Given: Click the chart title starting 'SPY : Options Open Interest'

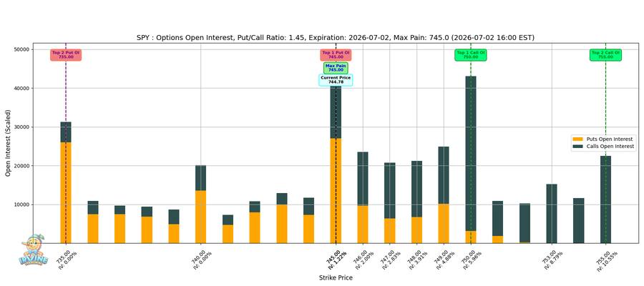Looking at the screenshot, I should [335, 38].
